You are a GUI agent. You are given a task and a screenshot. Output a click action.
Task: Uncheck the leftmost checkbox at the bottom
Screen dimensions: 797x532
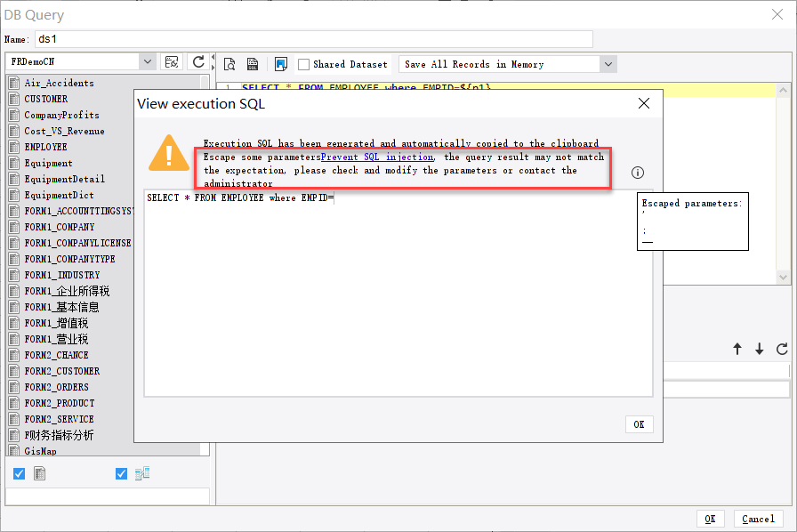point(19,473)
